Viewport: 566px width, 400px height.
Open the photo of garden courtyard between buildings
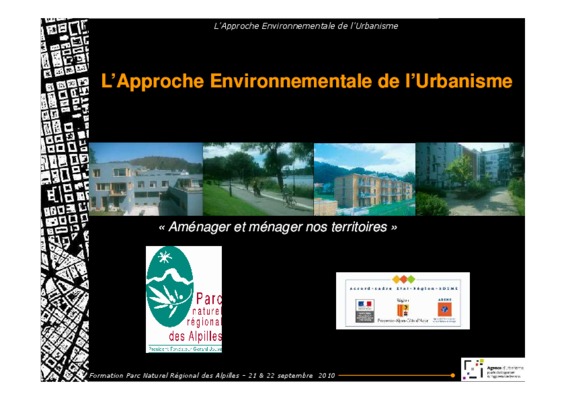pos(470,179)
